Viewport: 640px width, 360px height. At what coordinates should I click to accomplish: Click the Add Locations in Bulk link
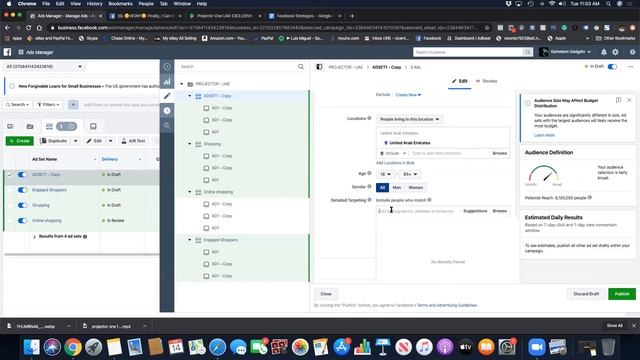[x=395, y=163]
